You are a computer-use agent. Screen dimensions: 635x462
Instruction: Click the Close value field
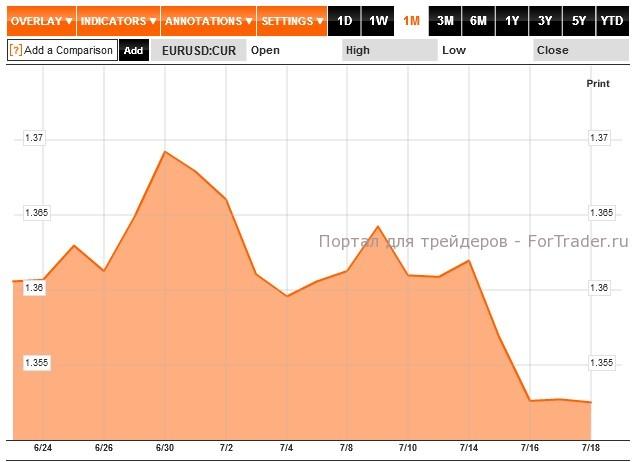(580, 50)
